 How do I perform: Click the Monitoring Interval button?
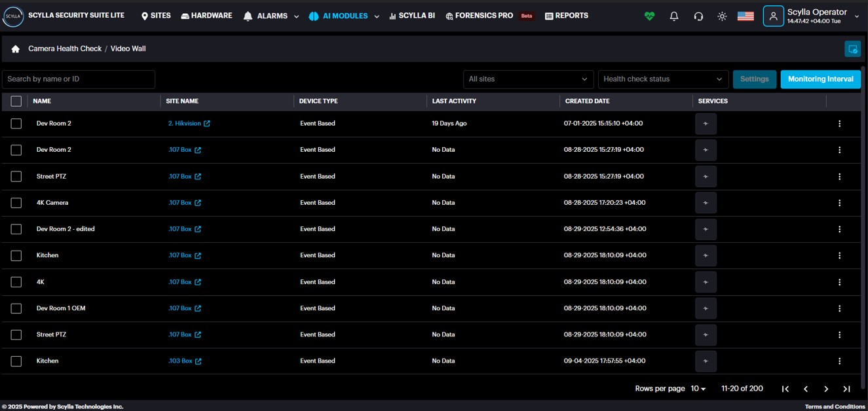[820, 79]
